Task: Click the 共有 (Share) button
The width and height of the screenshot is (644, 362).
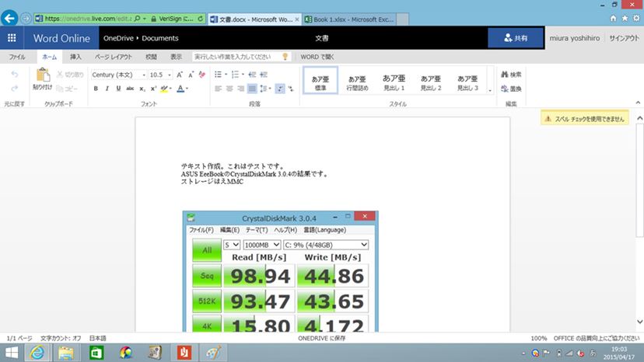Action: [x=516, y=38]
